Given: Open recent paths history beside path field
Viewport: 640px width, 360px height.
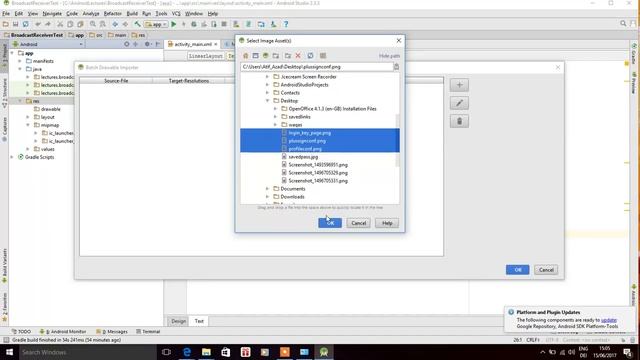Looking at the screenshot, I should point(396,67).
